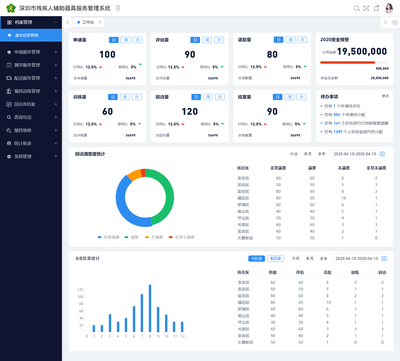Click the 回访办结案 sidebar icon

tap(9, 104)
